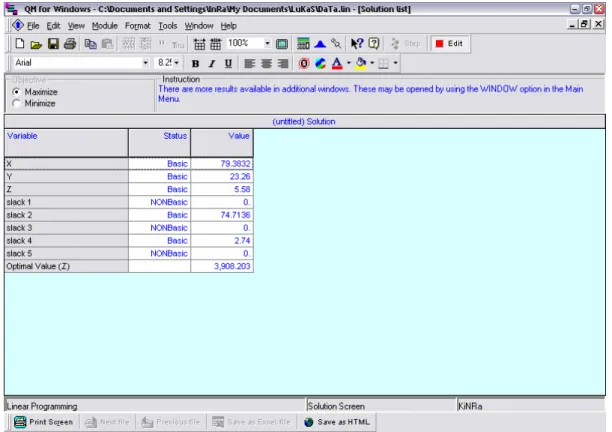This screenshot has width=612, height=432.
Task: Open the Module menu
Action: [105, 26]
